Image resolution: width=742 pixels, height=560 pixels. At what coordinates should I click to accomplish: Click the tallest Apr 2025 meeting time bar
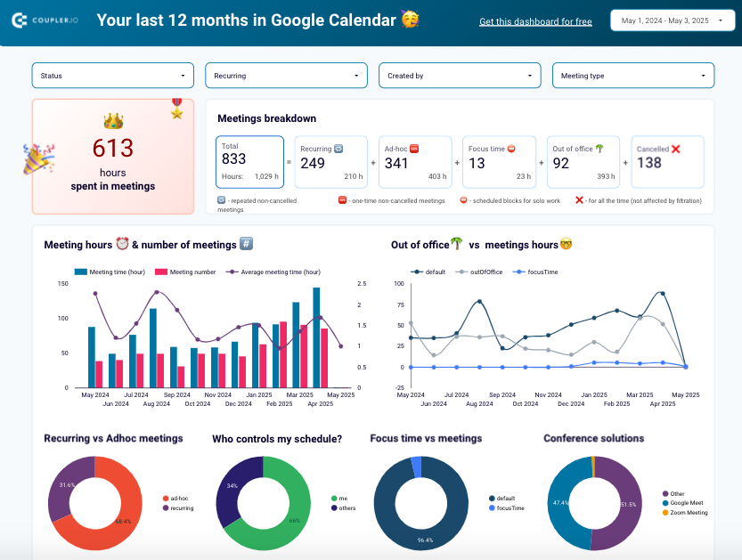pyautogui.click(x=316, y=337)
